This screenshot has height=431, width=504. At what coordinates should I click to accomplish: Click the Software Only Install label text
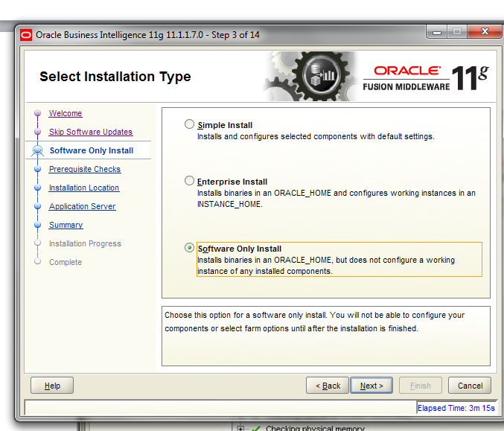(240, 249)
